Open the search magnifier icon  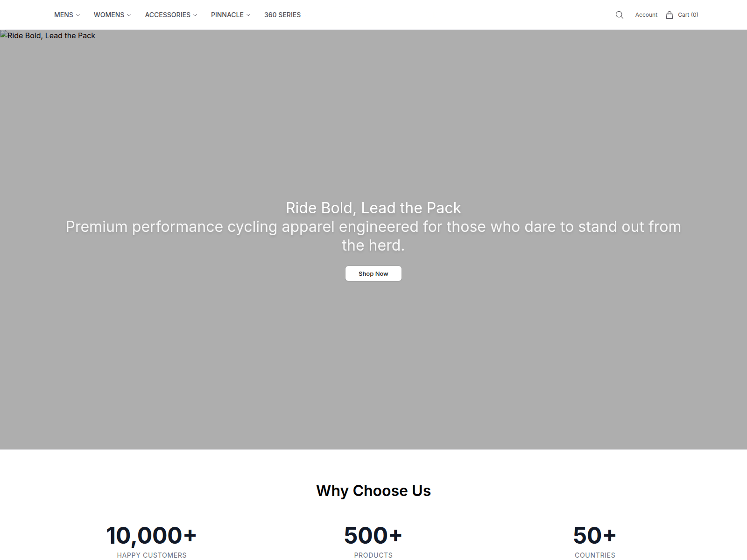click(x=620, y=15)
